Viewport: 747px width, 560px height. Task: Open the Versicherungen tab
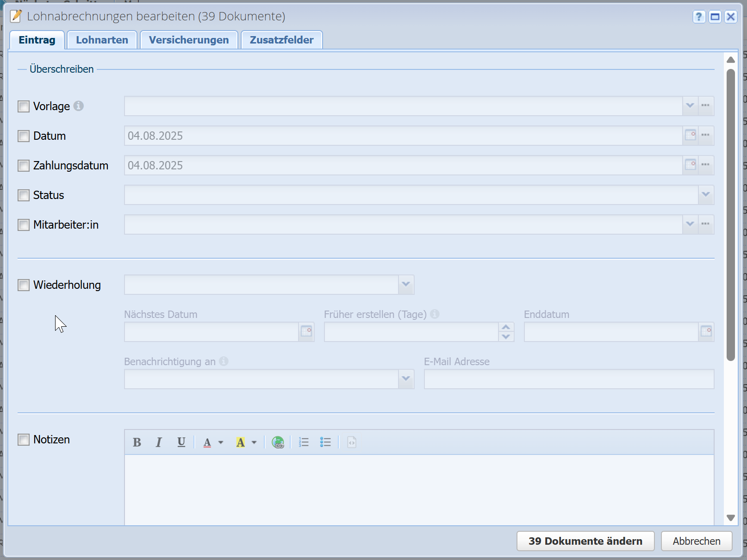click(189, 40)
